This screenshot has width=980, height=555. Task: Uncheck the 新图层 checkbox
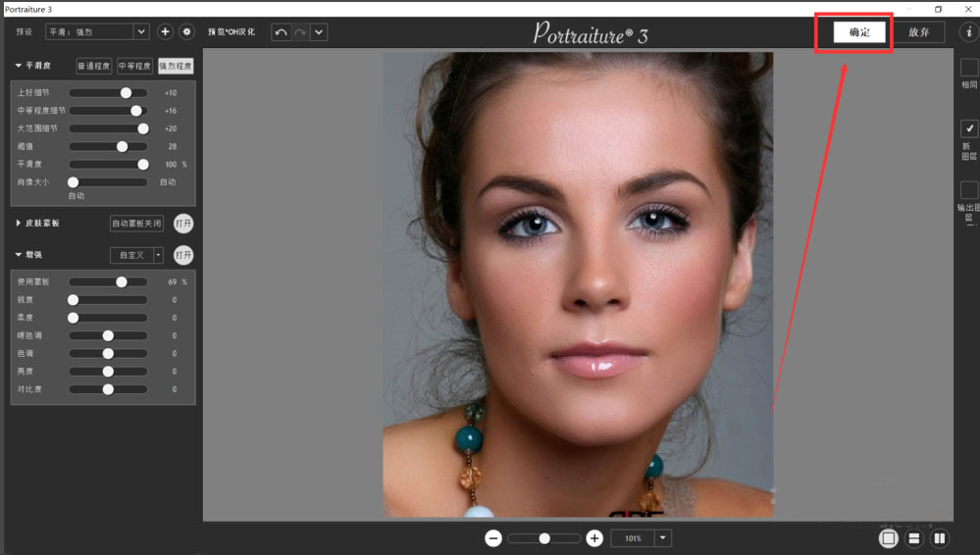968,128
